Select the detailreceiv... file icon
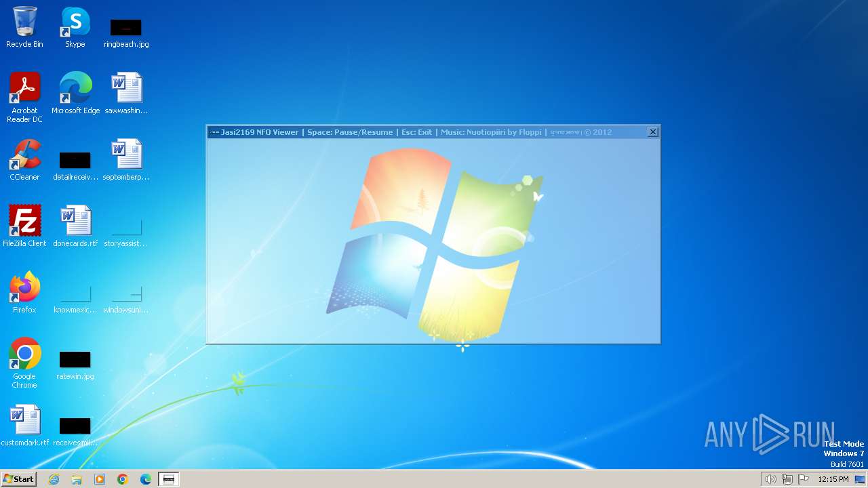The height and width of the screenshot is (488, 868). tap(75, 166)
